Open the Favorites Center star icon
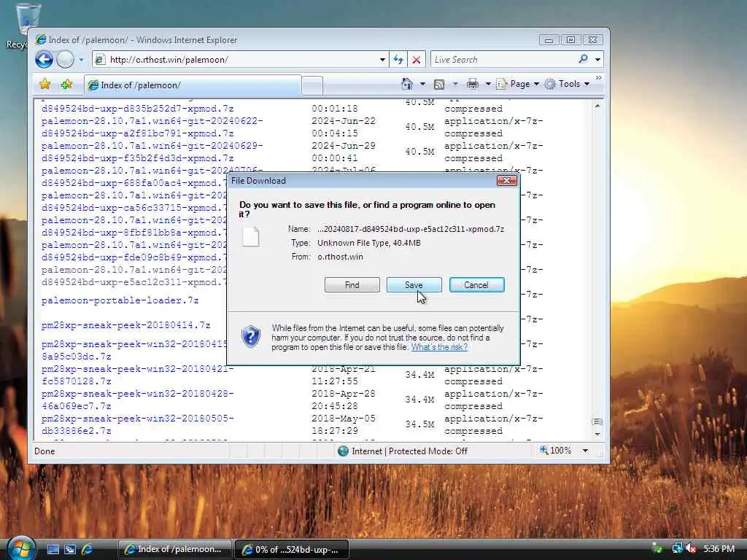Image resolution: width=747 pixels, height=560 pixels. (44, 85)
